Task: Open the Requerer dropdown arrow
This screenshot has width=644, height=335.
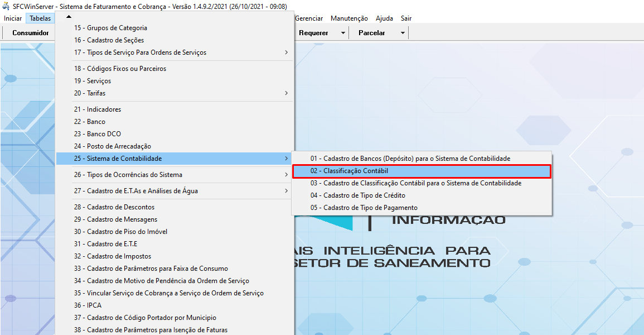Action: coord(343,33)
